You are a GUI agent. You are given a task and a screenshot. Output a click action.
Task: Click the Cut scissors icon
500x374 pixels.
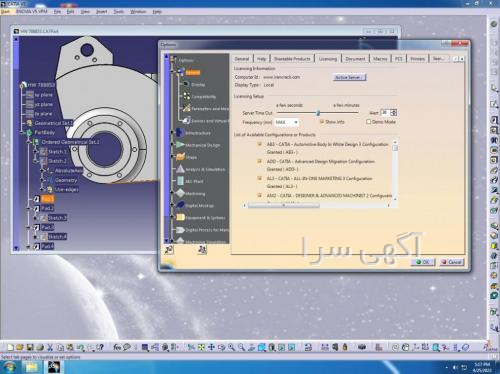coord(50,348)
